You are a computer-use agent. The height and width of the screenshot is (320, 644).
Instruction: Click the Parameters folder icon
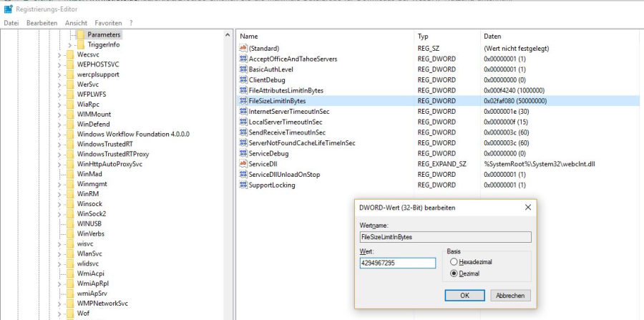[80, 35]
